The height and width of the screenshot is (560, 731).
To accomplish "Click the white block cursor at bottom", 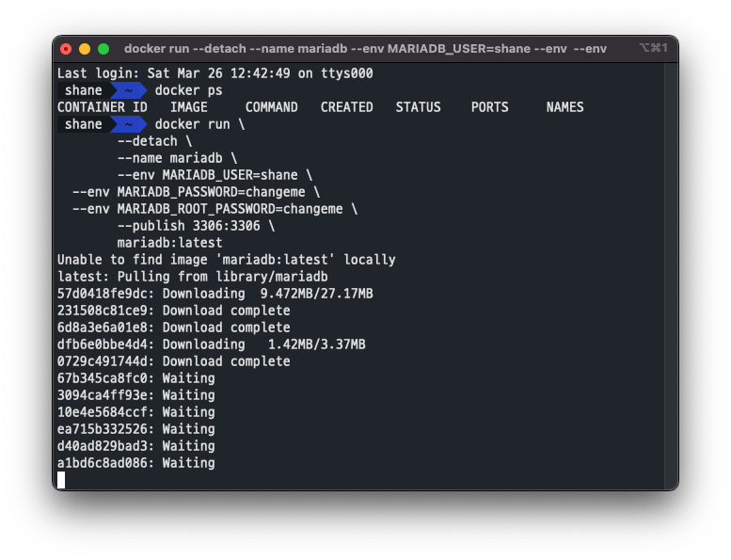I will pyautogui.click(x=61, y=480).
